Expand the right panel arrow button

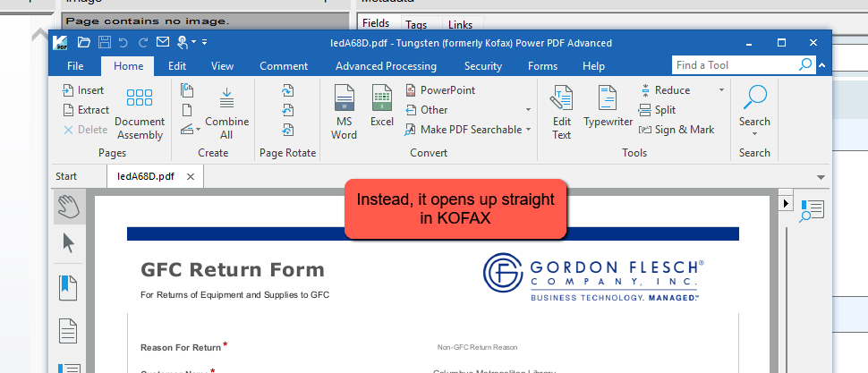tap(785, 203)
